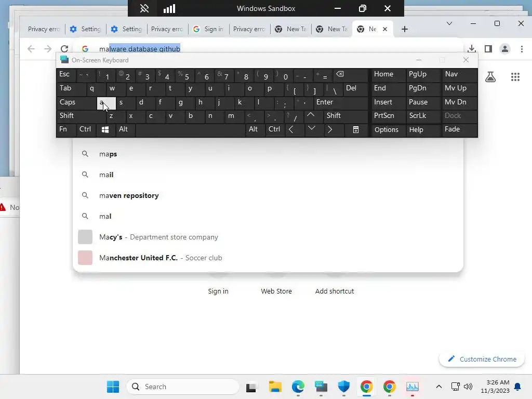Image resolution: width=532 pixels, height=399 pixels.
Task: Switch to first Privacy error tab
Action: point(44,29)
